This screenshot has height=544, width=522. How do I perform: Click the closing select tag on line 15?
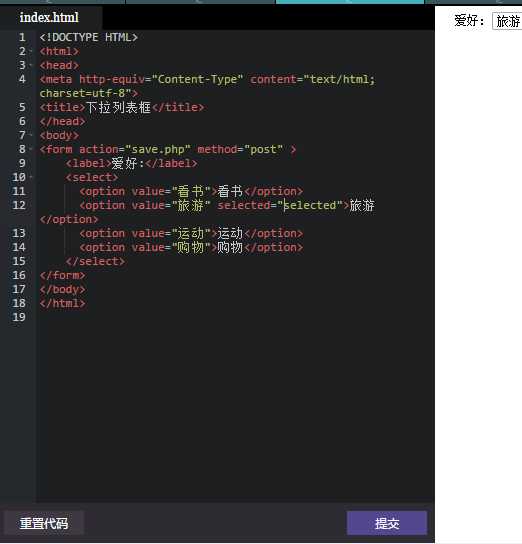[95, 261]
